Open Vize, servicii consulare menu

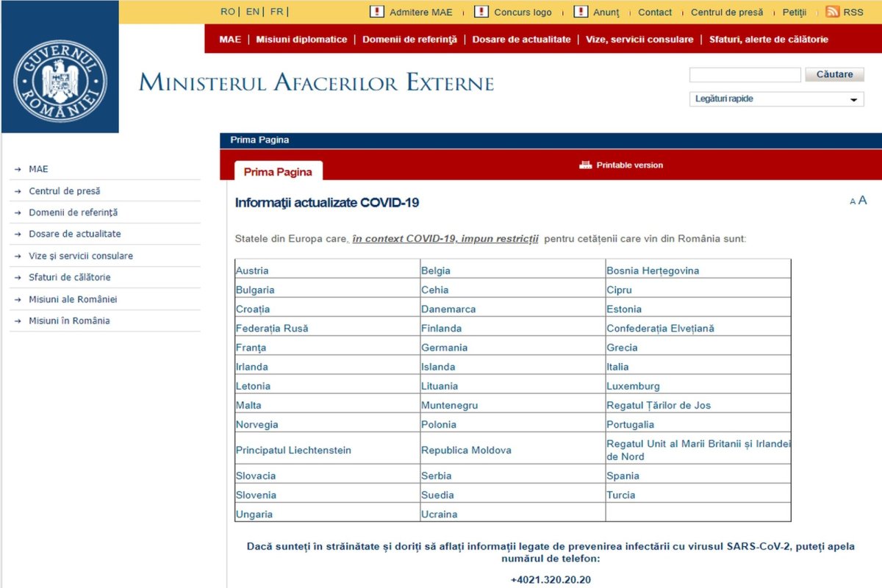pos(639,40)
